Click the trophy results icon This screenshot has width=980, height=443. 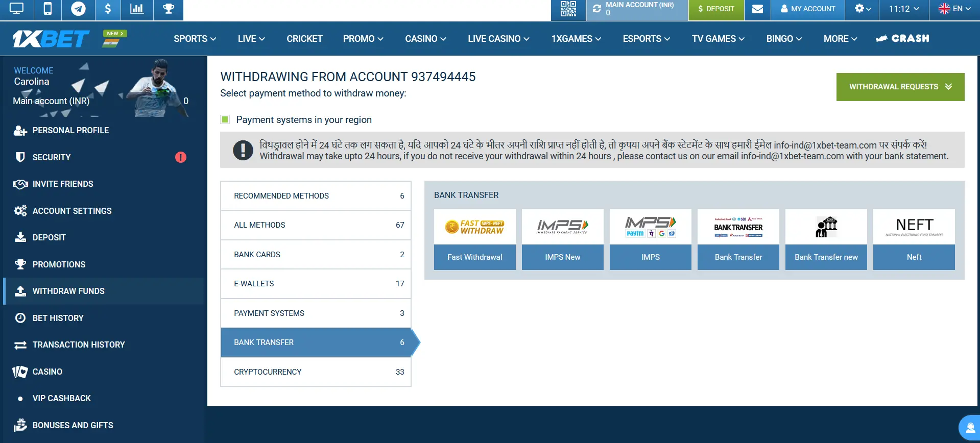[x=169, y=9]
